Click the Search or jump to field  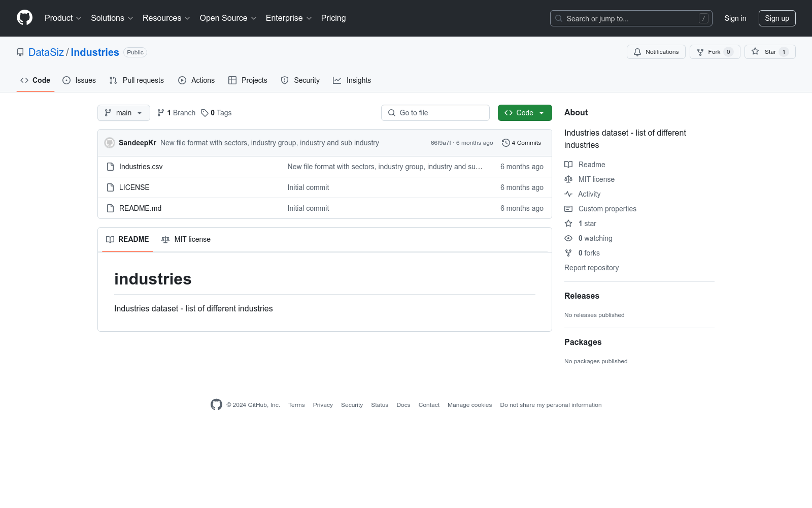pyautogui.click(x=631, y=18)
